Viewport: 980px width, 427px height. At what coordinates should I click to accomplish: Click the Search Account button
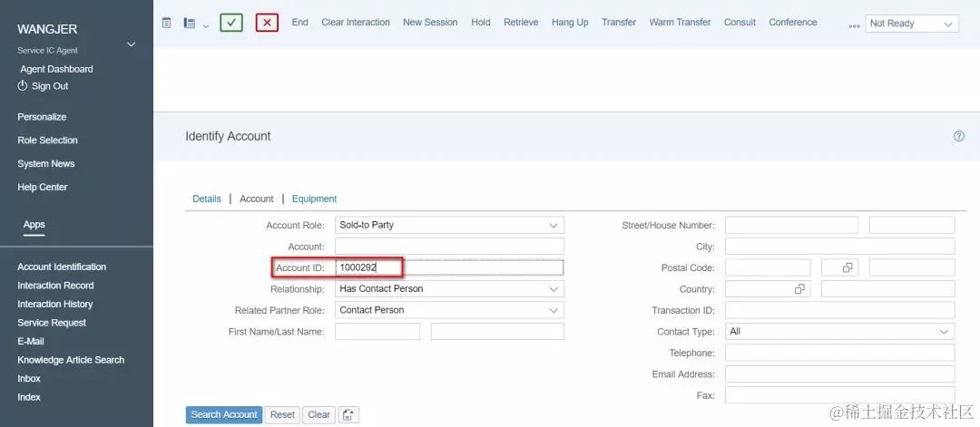coord(224,415)
